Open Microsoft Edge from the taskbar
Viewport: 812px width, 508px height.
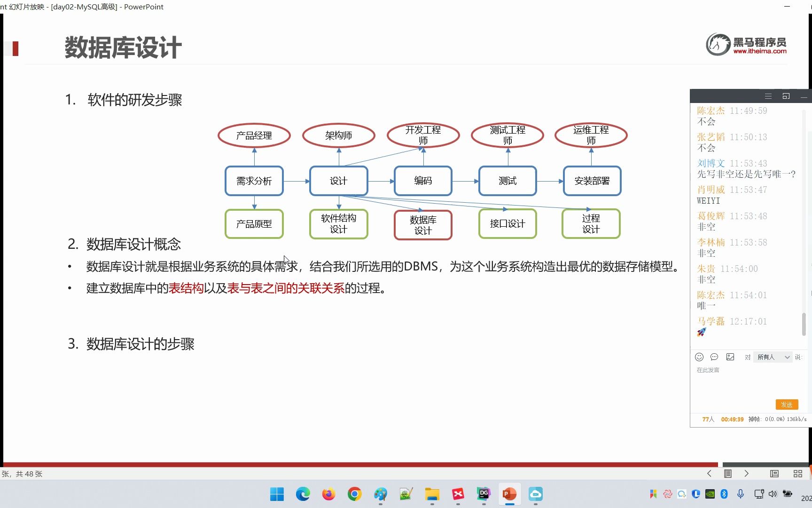[303, 494]
